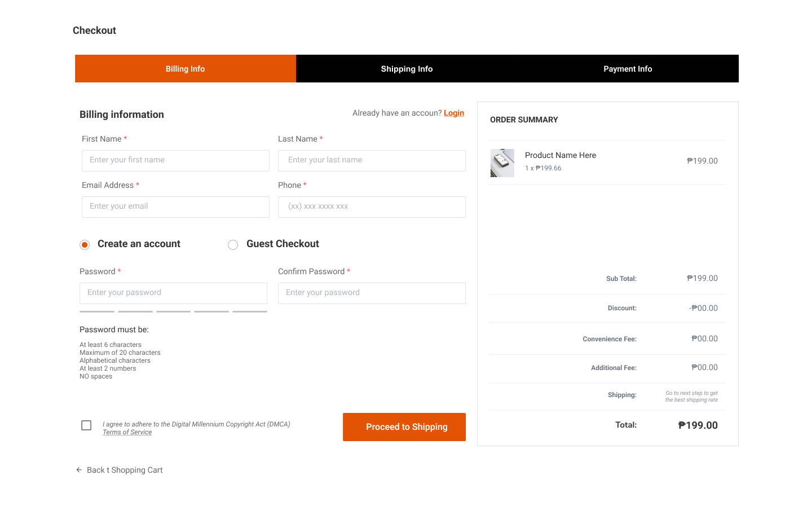
Task: Click the best shipping rate note
Action: pos(691,397)
